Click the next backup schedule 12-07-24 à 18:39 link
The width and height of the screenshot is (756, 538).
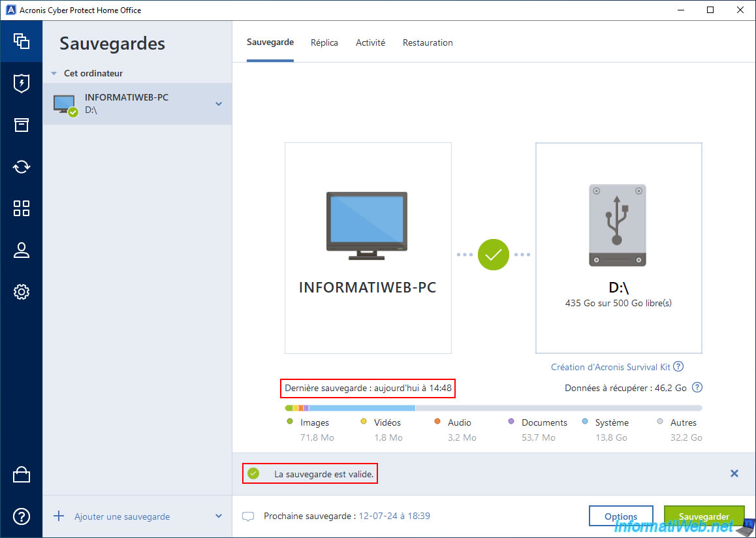[394, 516]
